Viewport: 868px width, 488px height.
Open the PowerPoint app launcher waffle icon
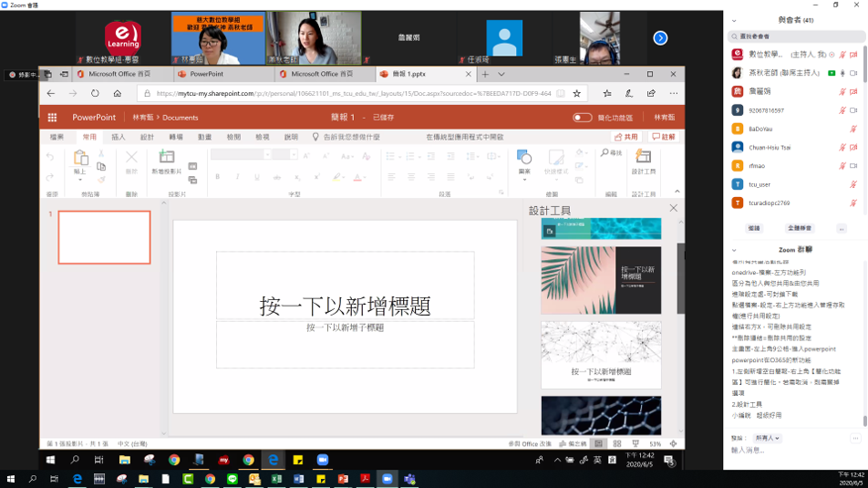[x=52, y=117]
